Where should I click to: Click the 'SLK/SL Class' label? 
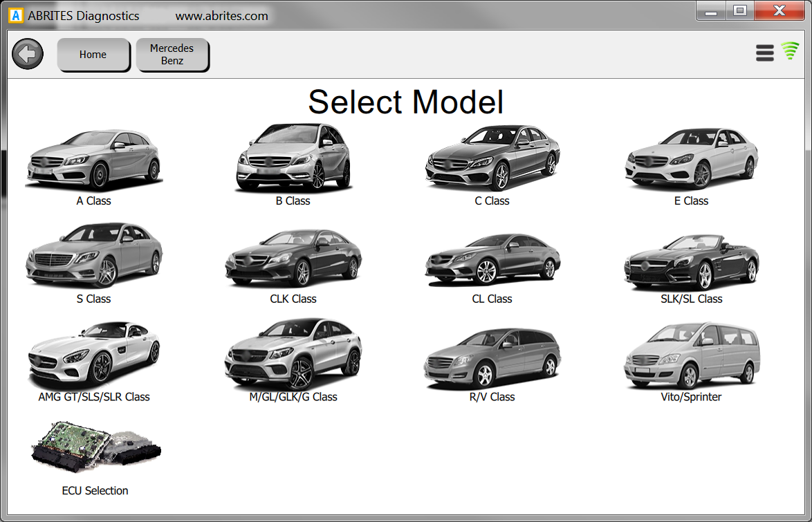[x=692, y=299]
